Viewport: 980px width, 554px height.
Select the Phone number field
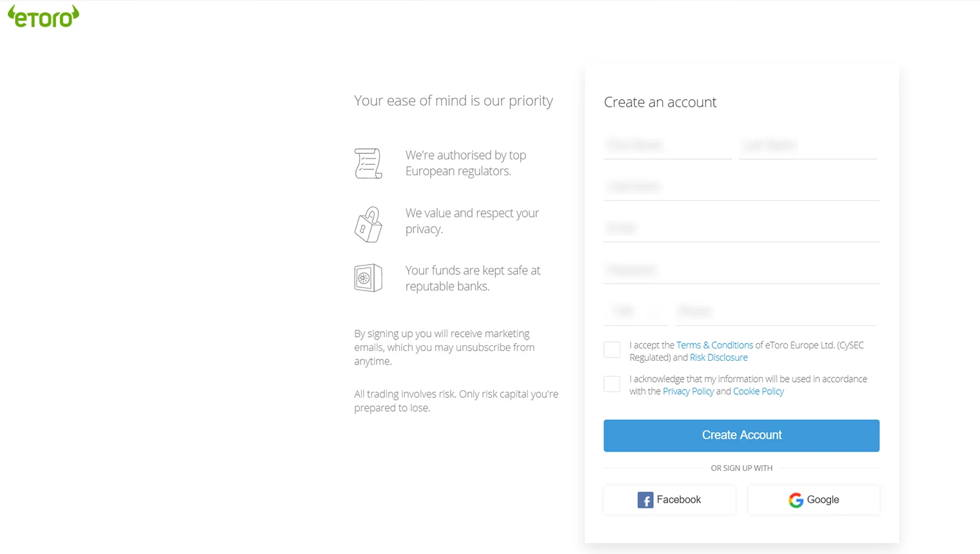(774, 311)
